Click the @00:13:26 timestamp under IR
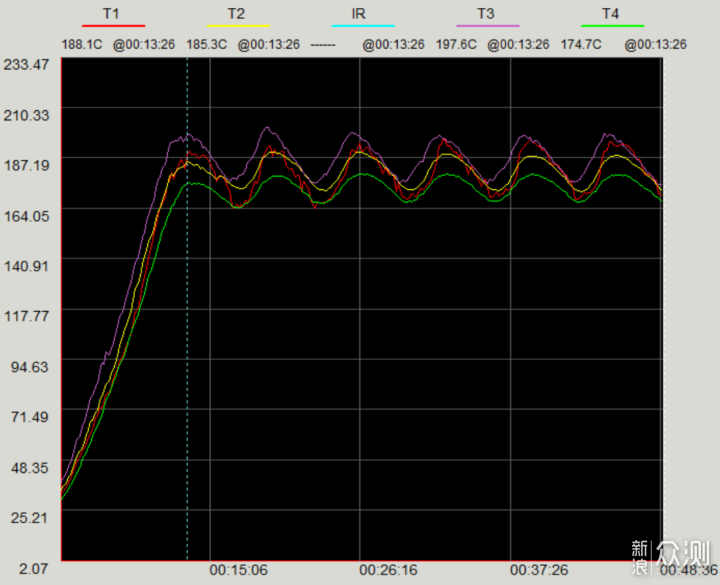The width and height of the screenshot is (720, 585). 394,45
